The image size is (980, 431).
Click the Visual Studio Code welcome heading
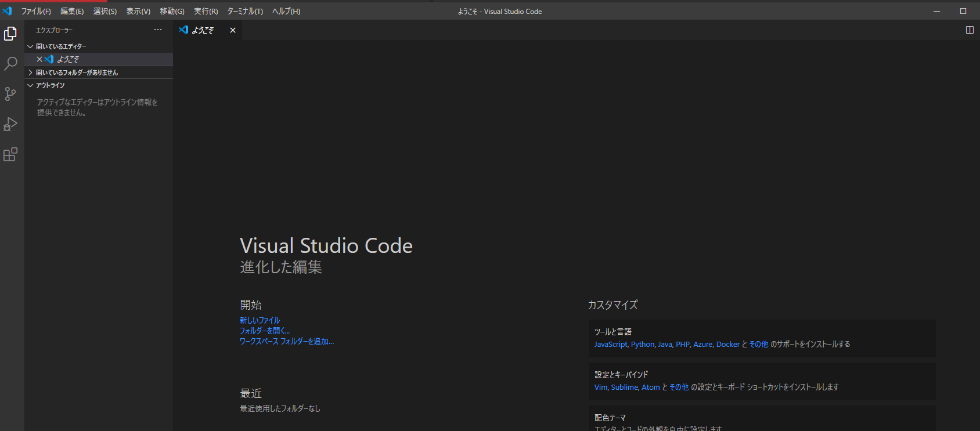(326, 246)
